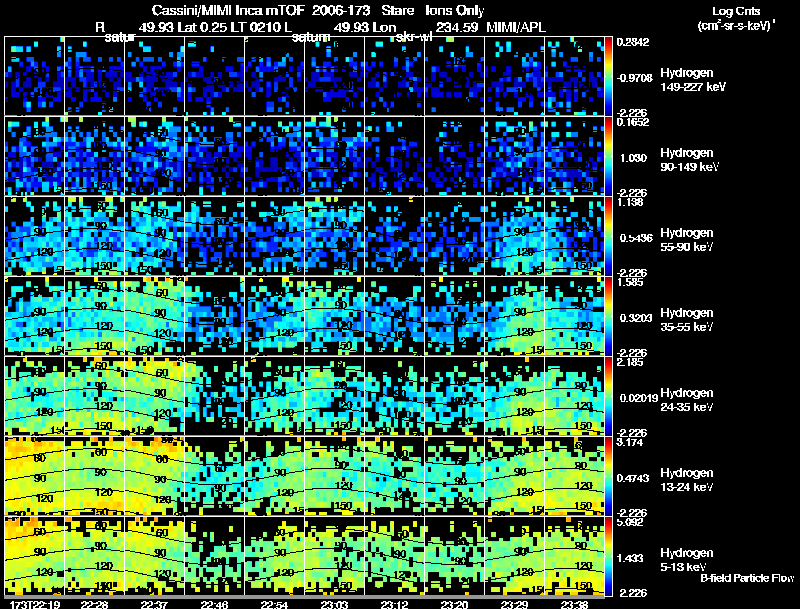Click the color bar beside Hydrogen 24-35 keV

tap(608, 396)
